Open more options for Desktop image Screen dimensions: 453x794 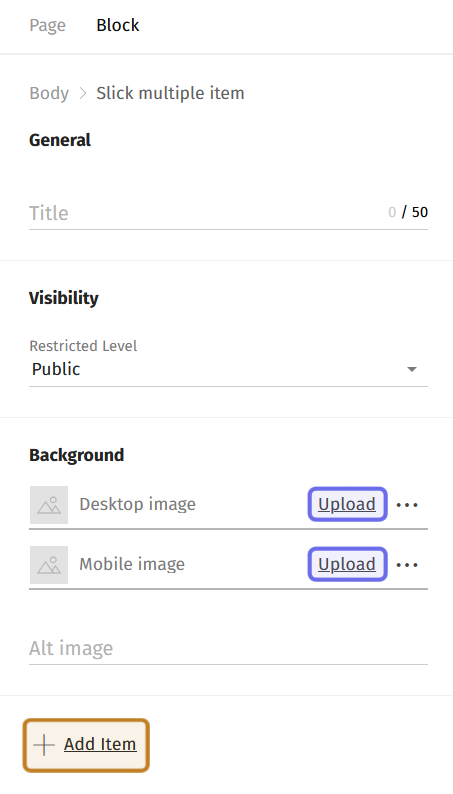pos(407,505)
